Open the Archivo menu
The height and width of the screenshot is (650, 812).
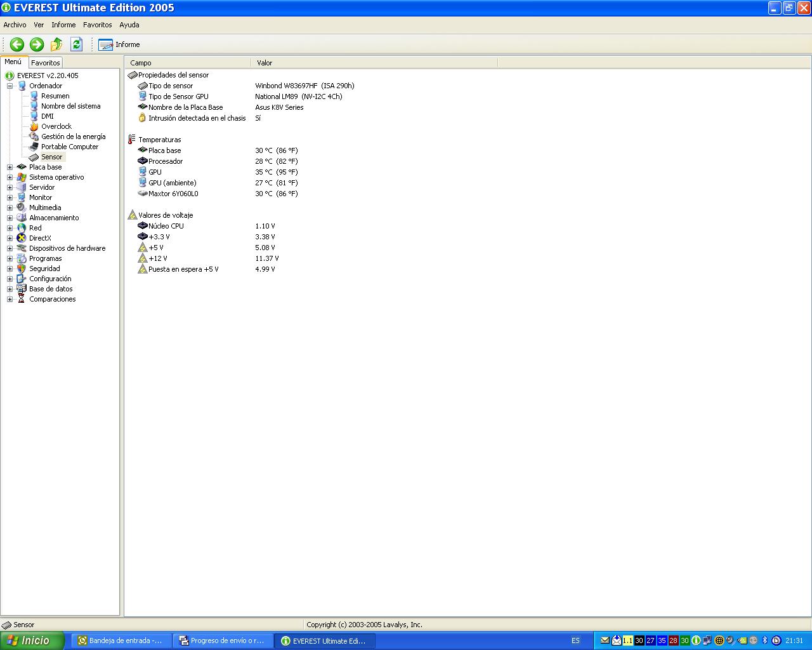pyautogui.click(x=15, y=25)
